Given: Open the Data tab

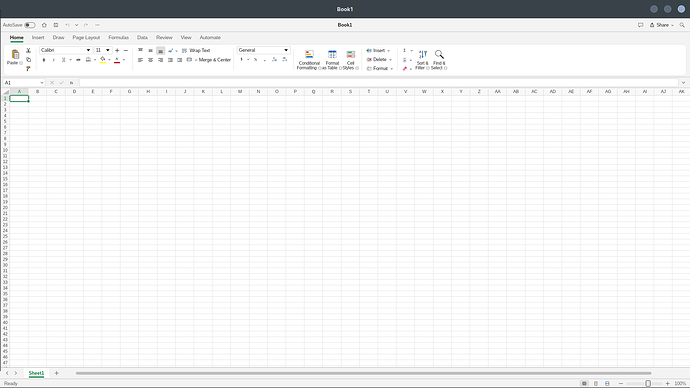Looking at the screenshot, I should point(142,38).
